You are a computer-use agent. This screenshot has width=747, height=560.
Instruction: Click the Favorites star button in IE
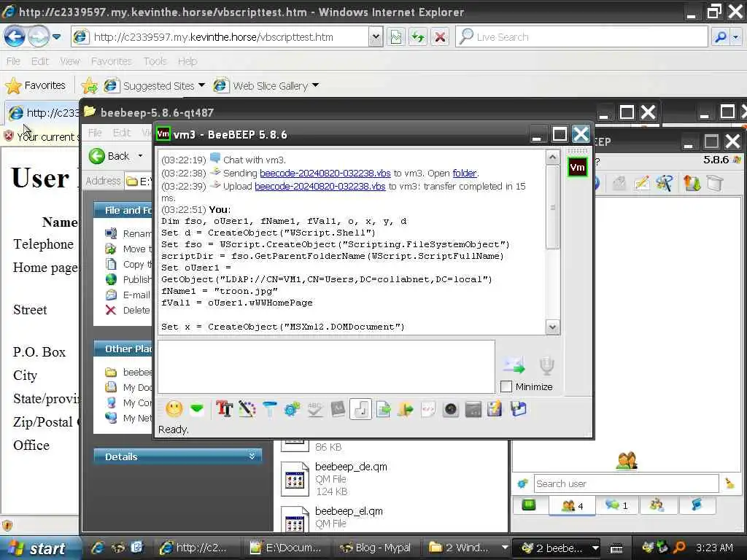pyautogui.click(x=35, y=86)
